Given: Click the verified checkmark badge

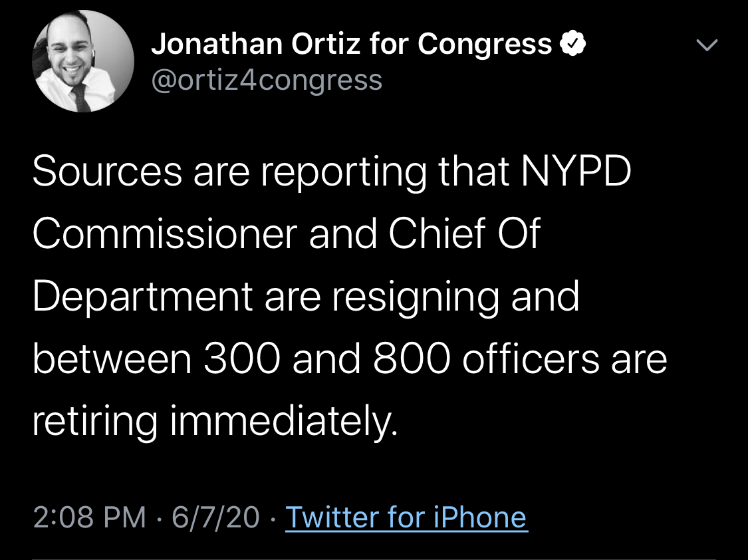Looking at the screenshot, I should (572, 44).
